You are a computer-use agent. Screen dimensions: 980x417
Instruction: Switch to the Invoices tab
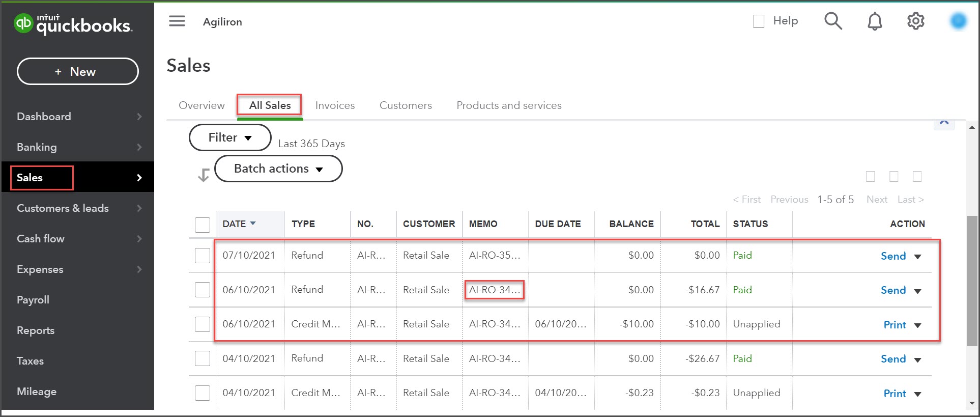point(335,105)
